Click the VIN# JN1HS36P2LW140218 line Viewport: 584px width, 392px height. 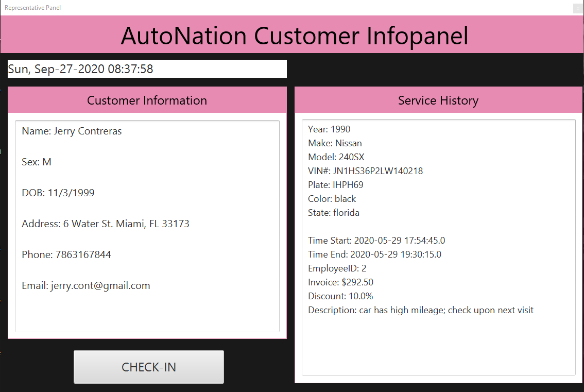click(365, 171)
